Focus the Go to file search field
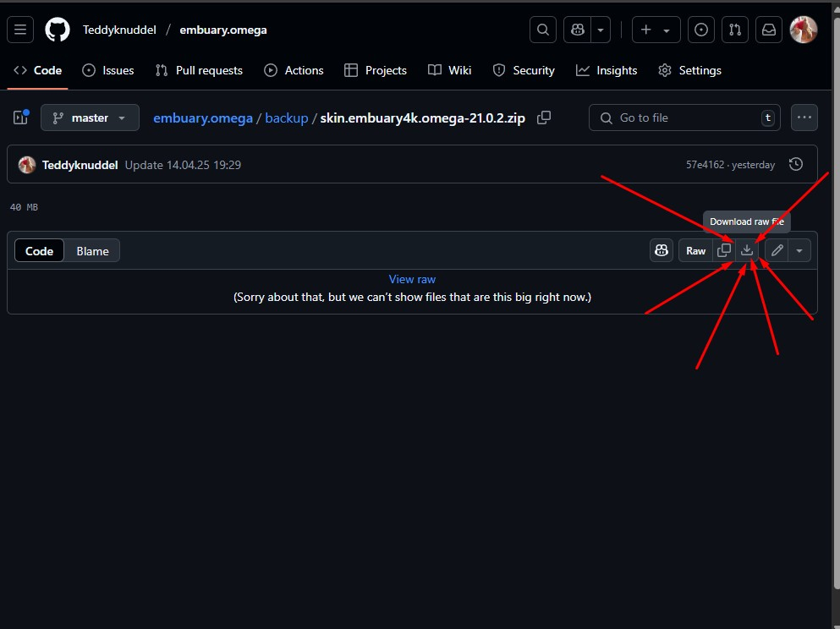The image size is (840, 629). tap(684, 118)
